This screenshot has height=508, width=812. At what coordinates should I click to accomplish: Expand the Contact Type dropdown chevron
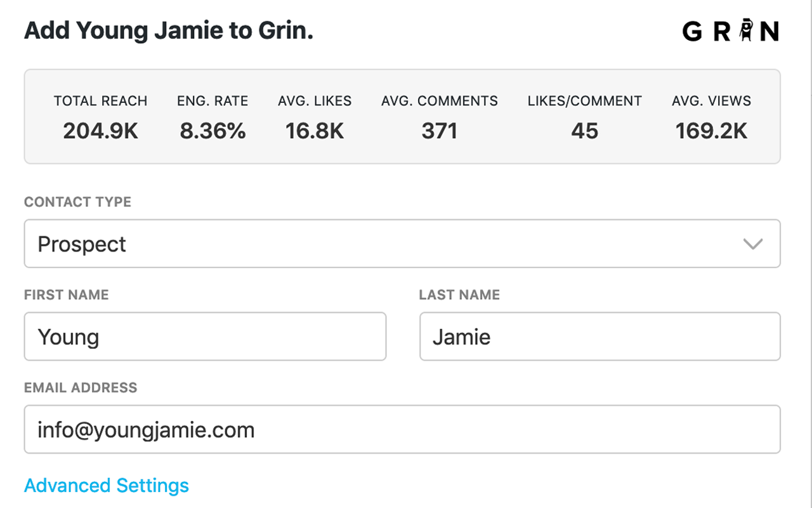click(753, 244)
